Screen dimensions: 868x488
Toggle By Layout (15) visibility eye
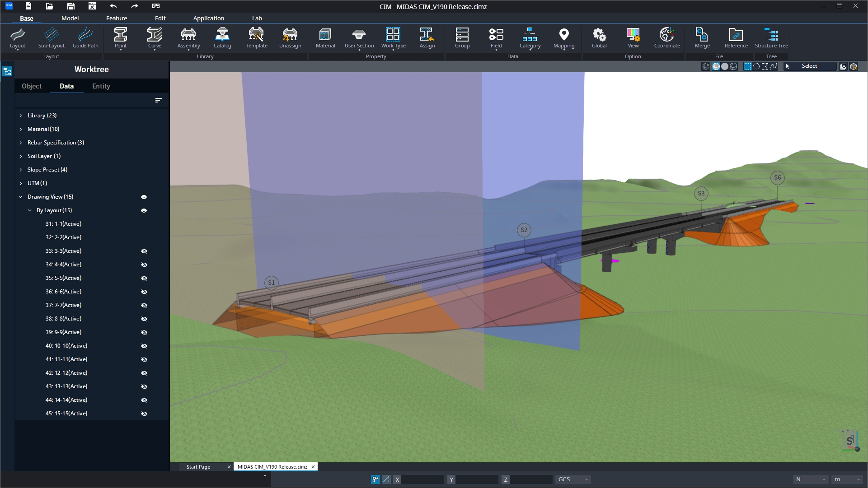[x=144, y=210]
